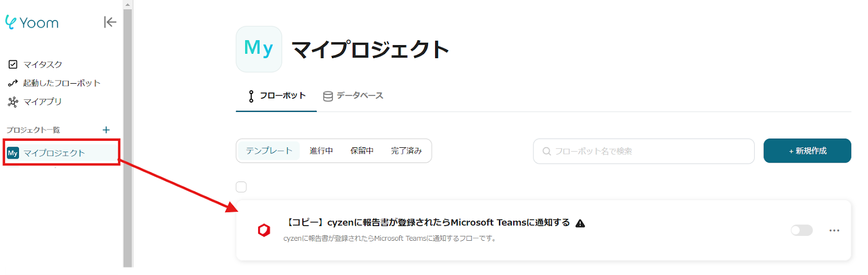Image resolution: width=868 pixels, height=275 pixels.
Task: Tick the select-all checkbox above the list
Action: pyautogui.click(x=241, y=187)
